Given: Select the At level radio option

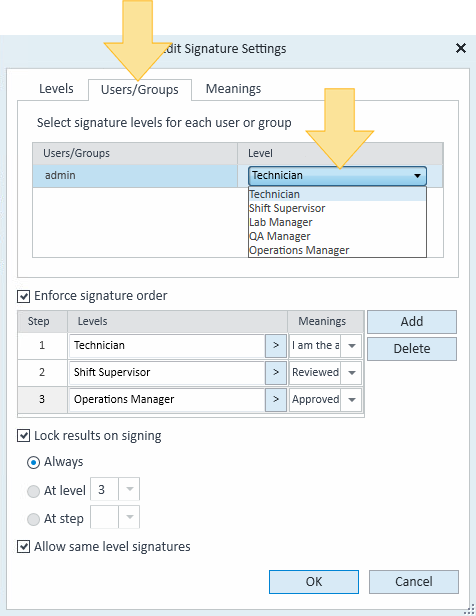Looking at the screenshot, I should [x=33, y=491].
